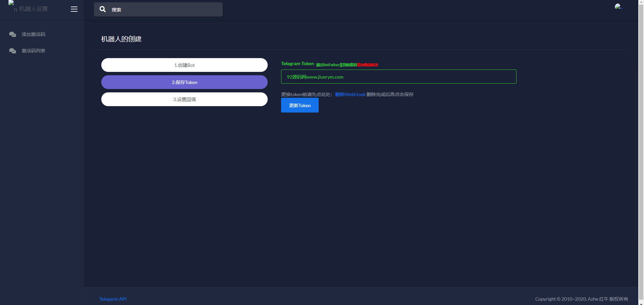Click into the Telegram Token input field
The width and height of the screenshot is (644, 305).
point(398,77)
